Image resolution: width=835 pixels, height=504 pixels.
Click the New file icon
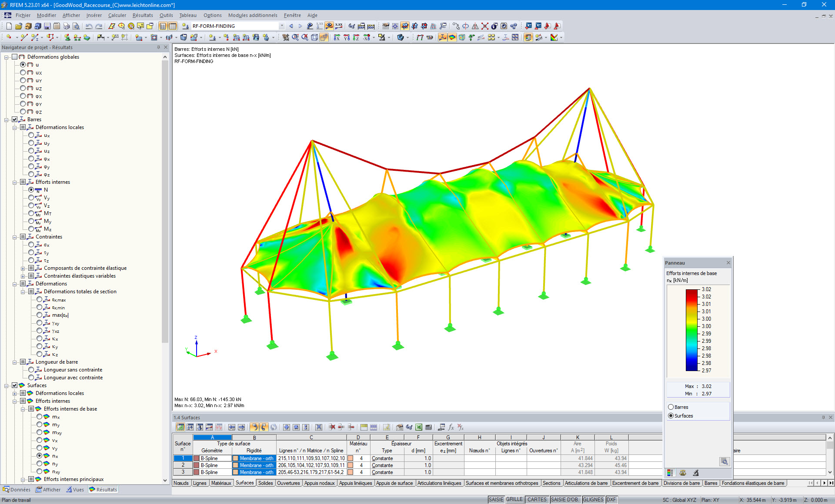click(x=9, y=26)
